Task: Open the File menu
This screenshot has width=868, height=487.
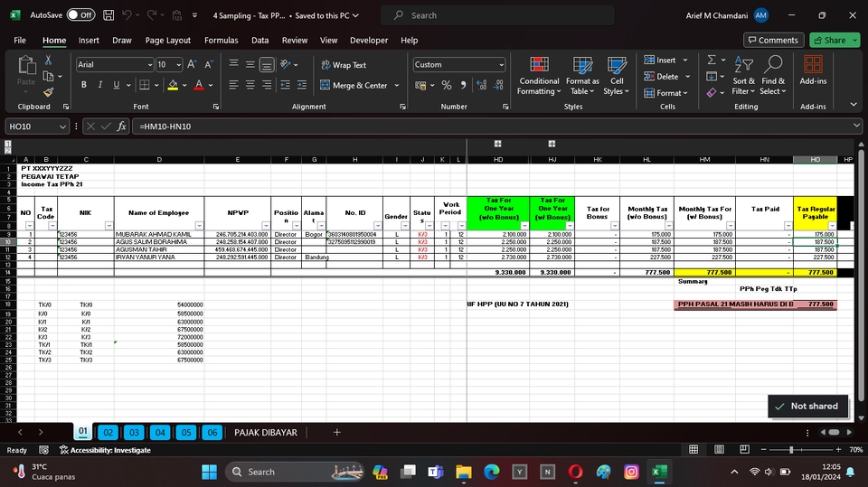Action: pos(20,41)
